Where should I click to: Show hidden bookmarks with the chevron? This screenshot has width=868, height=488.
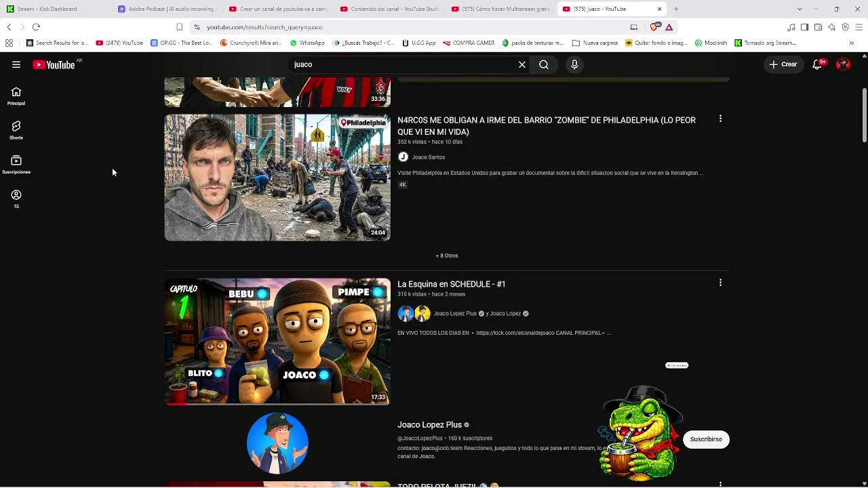pos(852,43)
